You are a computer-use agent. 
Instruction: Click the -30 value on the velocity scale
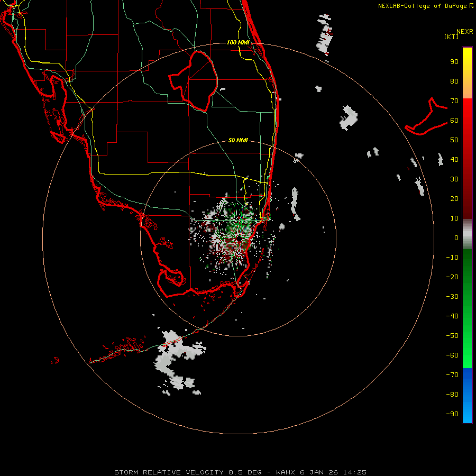[452, 297]
